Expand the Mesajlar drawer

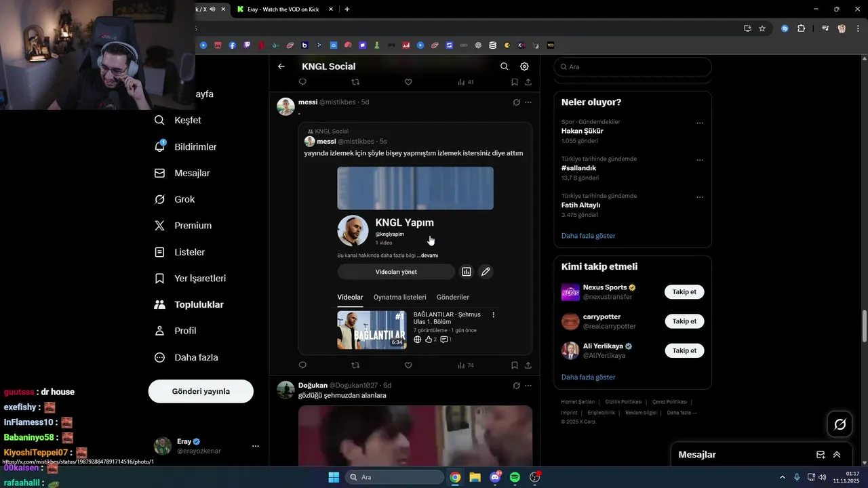point(837,455)
